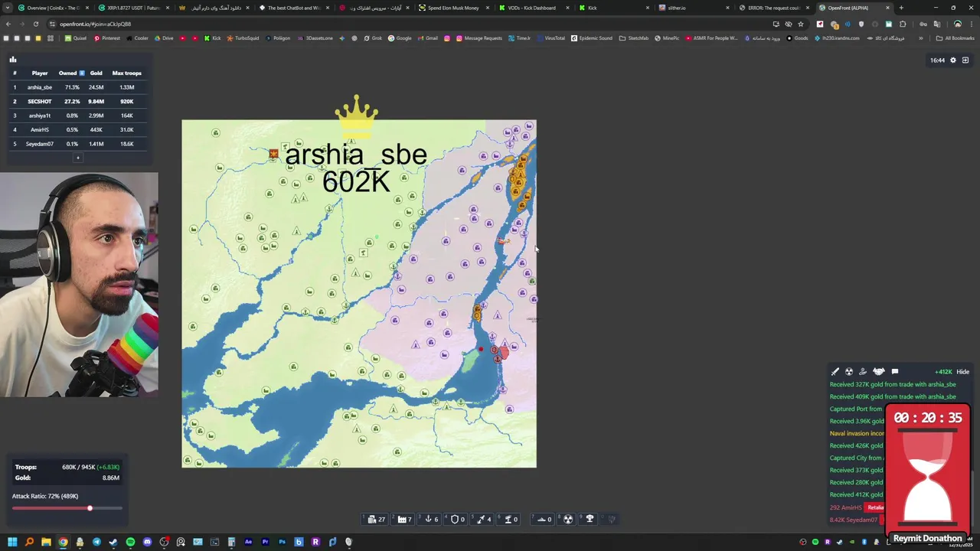The height and width of the screenshot is (551, 980).
Task: Select the Port anchor build option
Action: [429, 519]
